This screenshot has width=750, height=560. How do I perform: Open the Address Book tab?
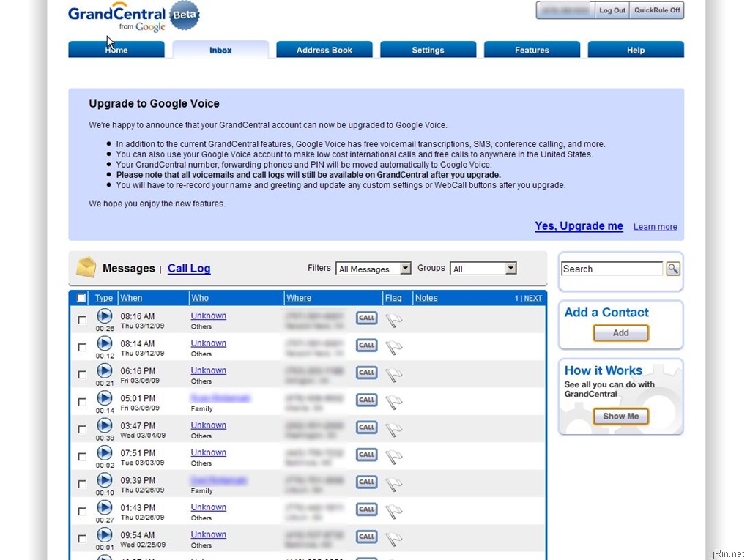(324, 50)
